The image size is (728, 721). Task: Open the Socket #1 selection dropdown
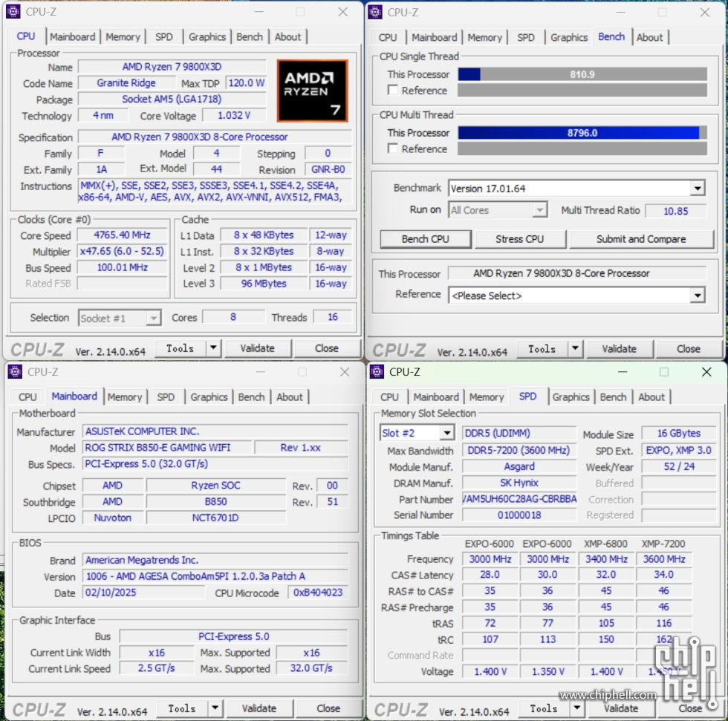[153, 319]
